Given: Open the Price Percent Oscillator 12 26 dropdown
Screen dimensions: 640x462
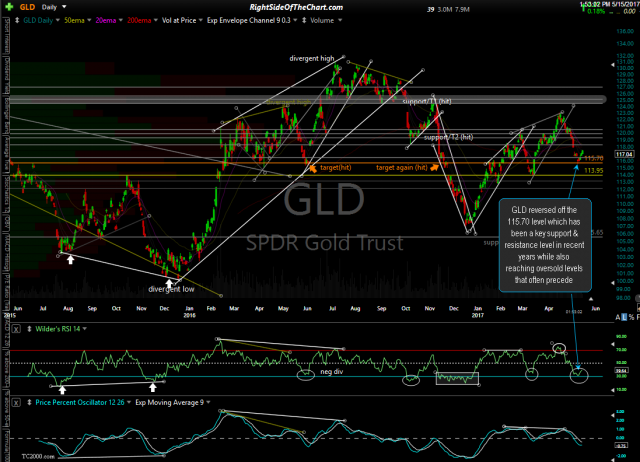Looking at the screenshot, I should tap(129, 402).
